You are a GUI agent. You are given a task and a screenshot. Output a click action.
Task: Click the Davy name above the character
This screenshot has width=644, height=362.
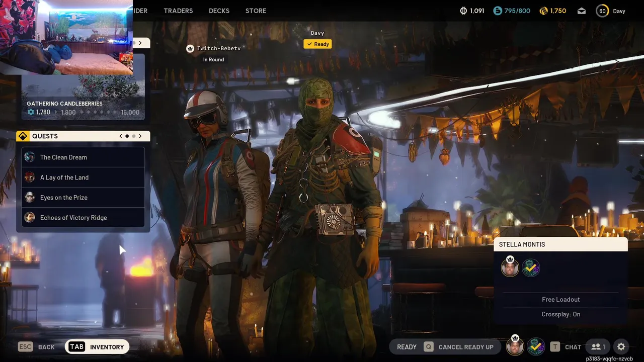click(317, 33)
